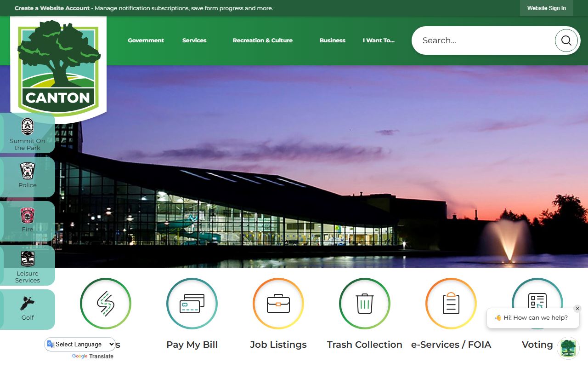Screen dimensions: 588x368
Task: Click the Google Translate link
Action: pyautogui.click(x=93, y=356)
